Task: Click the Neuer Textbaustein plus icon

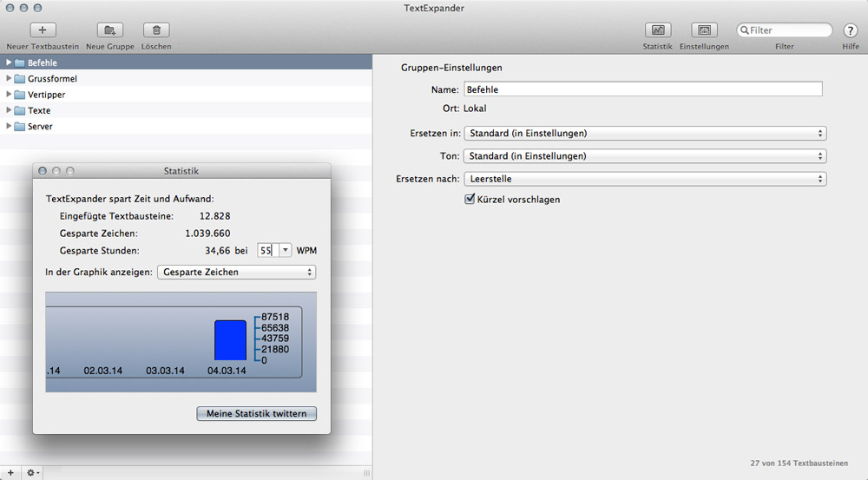Action: coord(43,30)
